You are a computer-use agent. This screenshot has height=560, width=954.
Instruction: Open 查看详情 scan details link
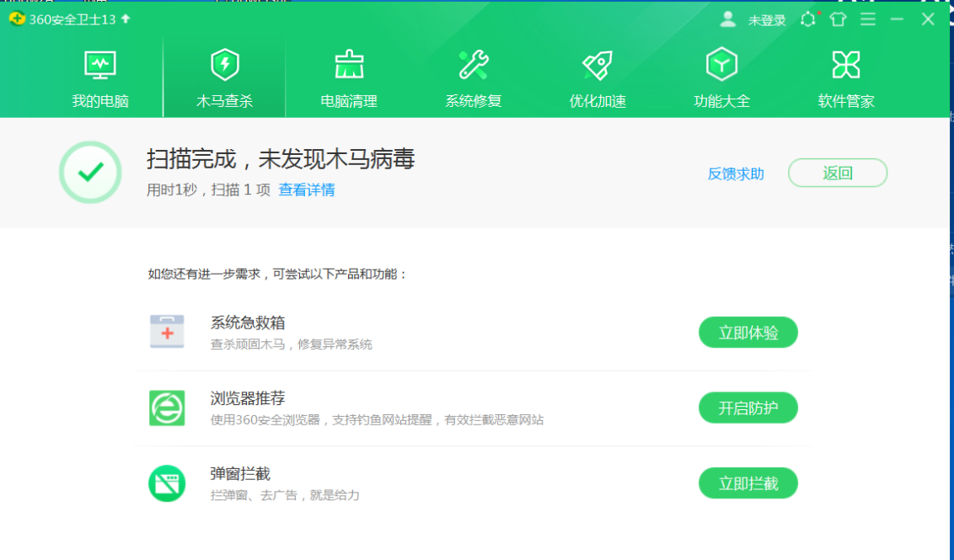tap(307, 189)
